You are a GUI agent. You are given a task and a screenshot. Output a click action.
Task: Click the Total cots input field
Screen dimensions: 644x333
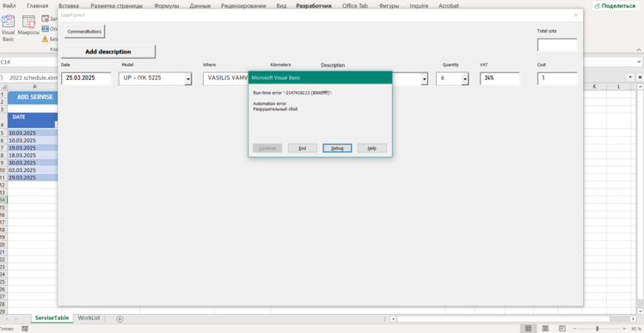(x=557, y=45)
